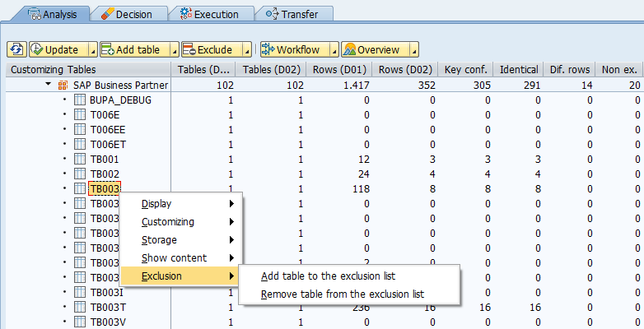Choose Remove table from the exclusion list
The image size is (644, 329).
point(343,294)
